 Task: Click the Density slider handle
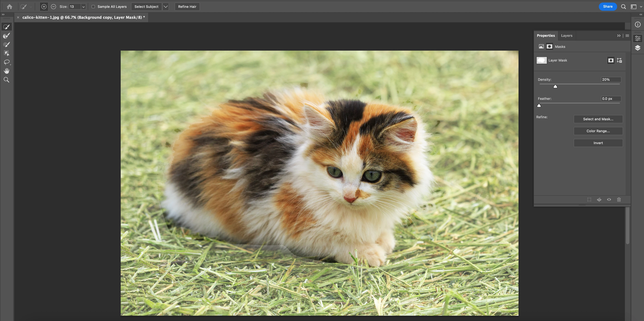[x=555, y=86]
